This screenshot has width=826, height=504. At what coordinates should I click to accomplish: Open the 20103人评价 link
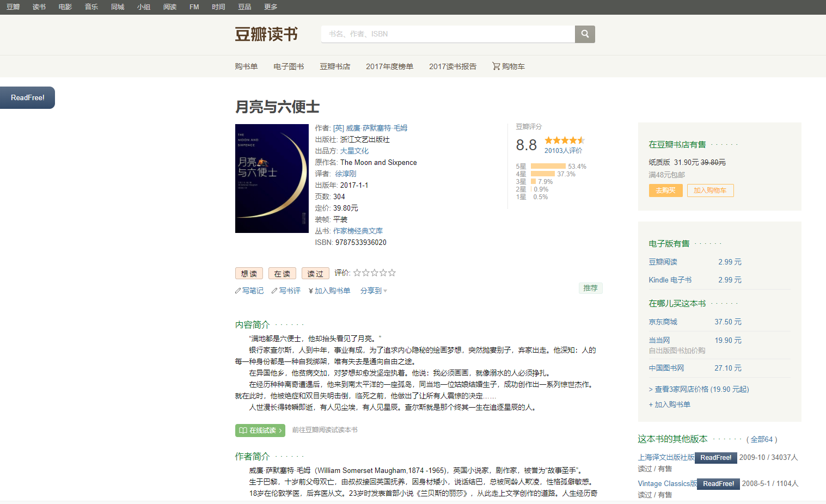coord(563,151)
